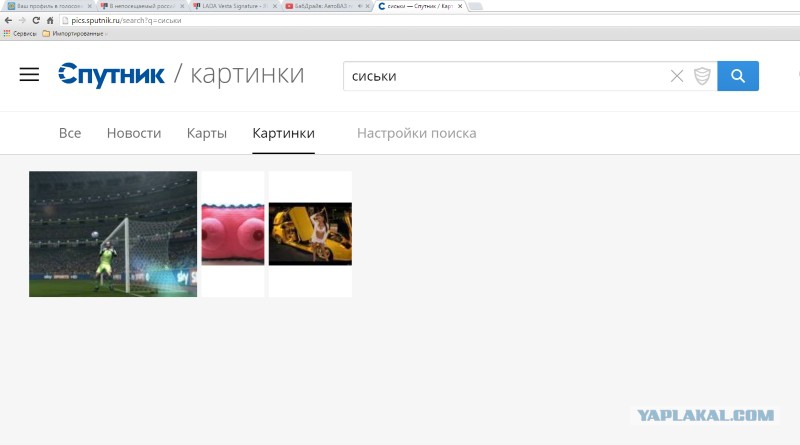
Task: Switch to the YouTube АвтоВАЗ tab
Action: (327, 6)
